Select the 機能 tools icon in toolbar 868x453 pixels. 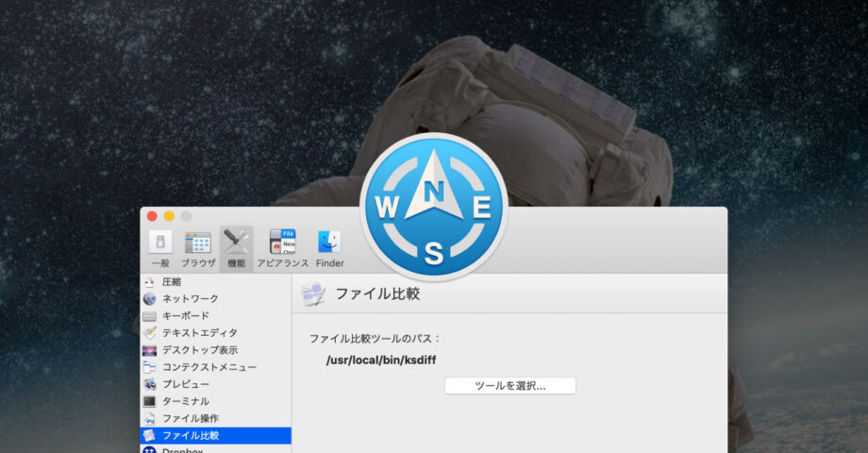(236, 248)
